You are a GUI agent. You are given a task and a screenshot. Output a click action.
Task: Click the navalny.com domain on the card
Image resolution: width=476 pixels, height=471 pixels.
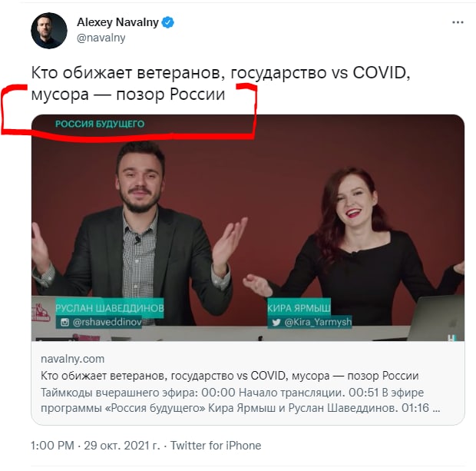click(73, 359)
